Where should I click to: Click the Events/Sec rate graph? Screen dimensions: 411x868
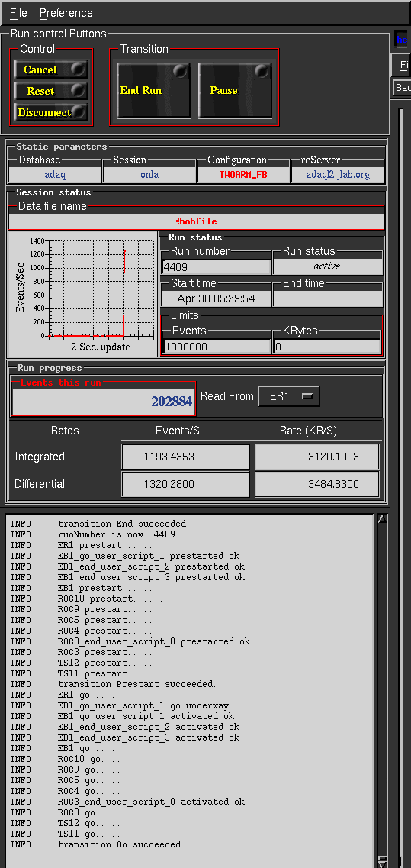pyautogui.click(x=83, y=294)
